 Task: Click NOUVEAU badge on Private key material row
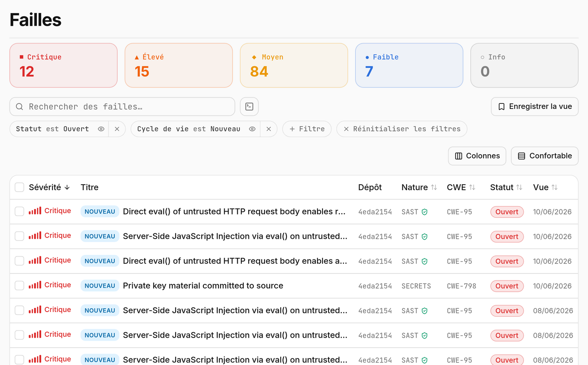100,286
